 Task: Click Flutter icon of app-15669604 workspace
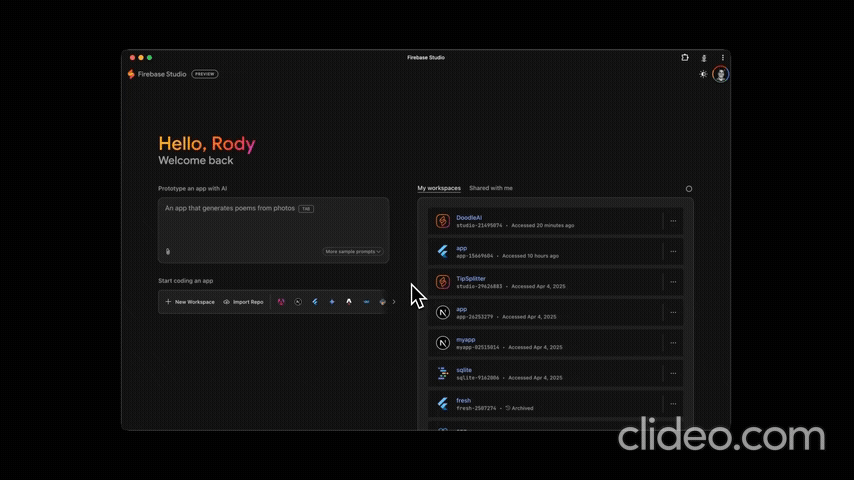(443, 251)
